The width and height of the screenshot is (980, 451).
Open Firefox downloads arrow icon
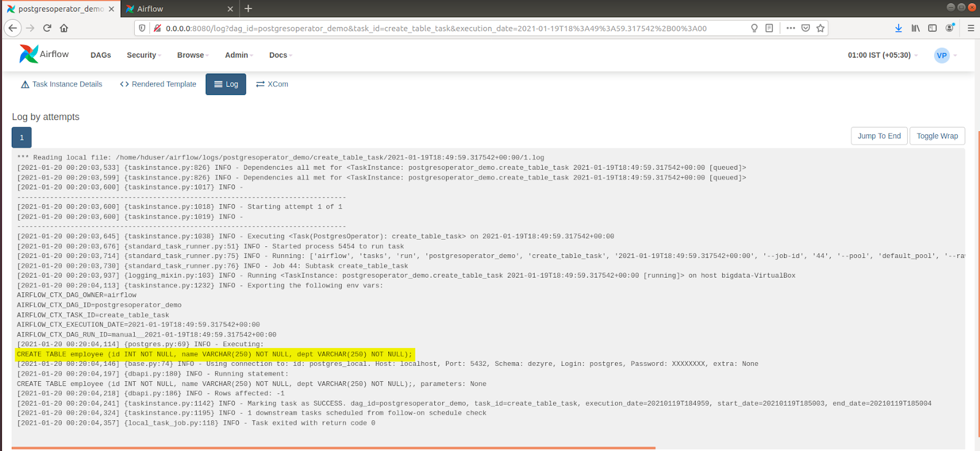pyautogui.click(x=898, y=28)
